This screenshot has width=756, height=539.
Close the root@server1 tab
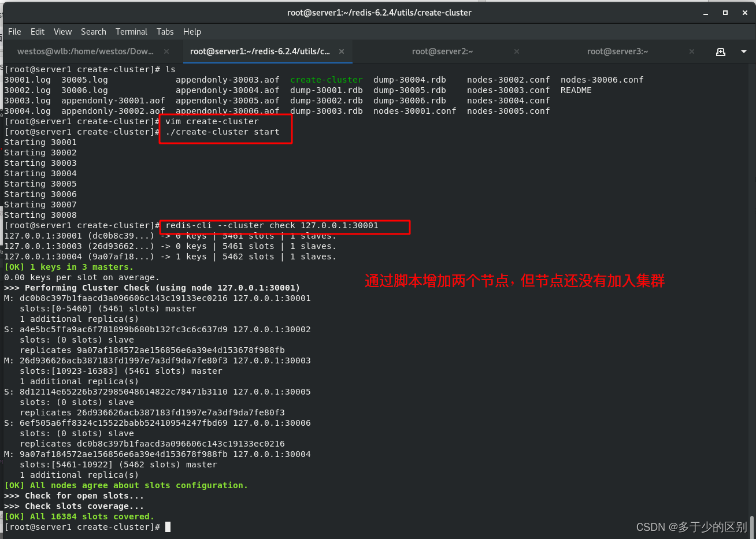tap(342, 51)
